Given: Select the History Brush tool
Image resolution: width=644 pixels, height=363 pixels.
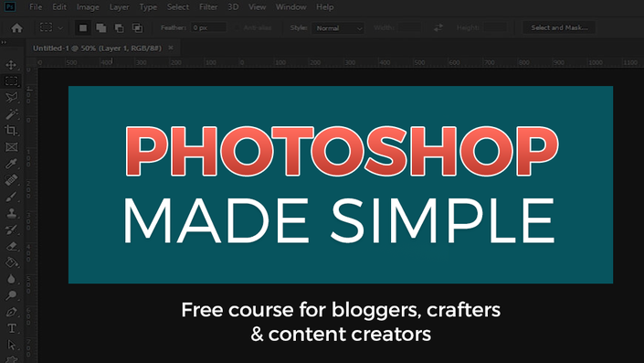Looking at the screenshot, I should (11, 230).
